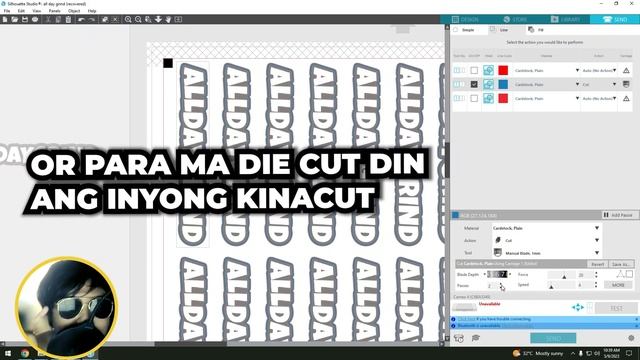The width and height of the screenshot is (640, 360).
Task: Click the Save icon in the toolbar
Action: click(25, 19)
